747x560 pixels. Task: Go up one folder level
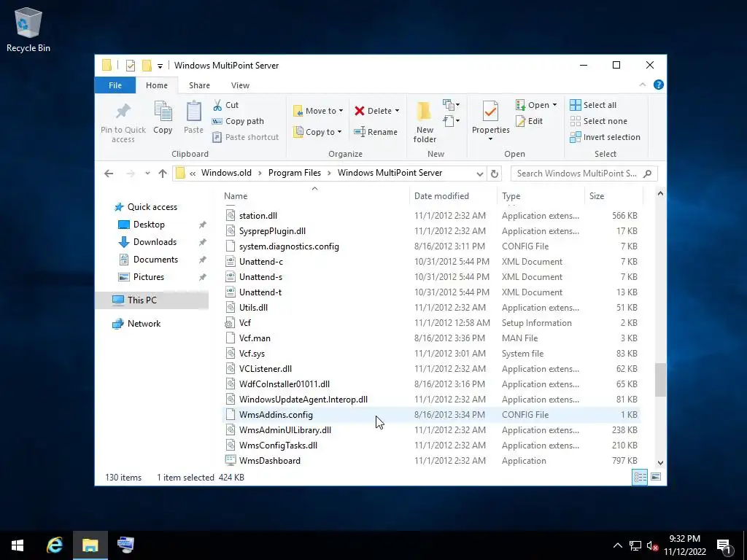[163, 174]
